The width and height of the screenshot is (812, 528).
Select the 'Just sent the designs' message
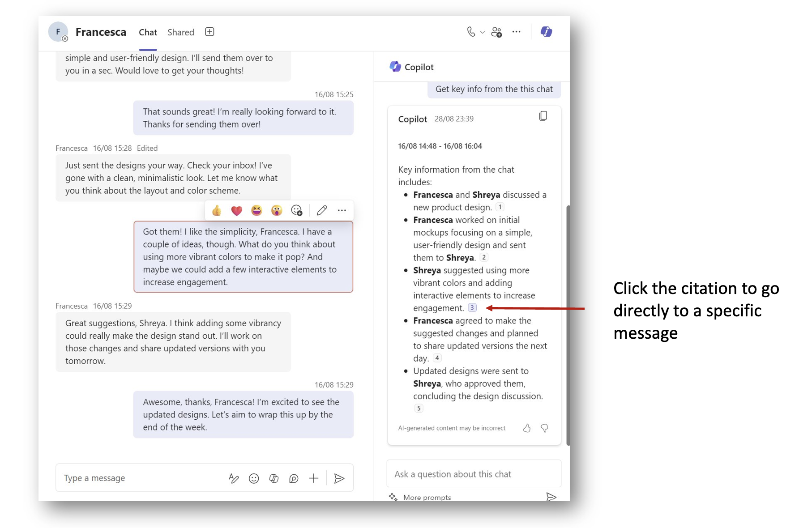click(x=173, y=178)
